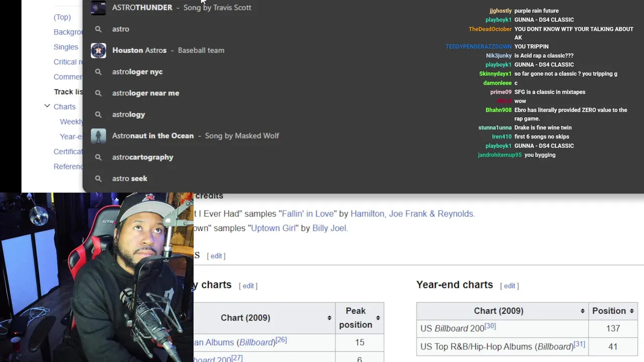The height and width of the screenshot is (362, 644).
Task: Open the Billy Joel link
Action: point(329,228)
